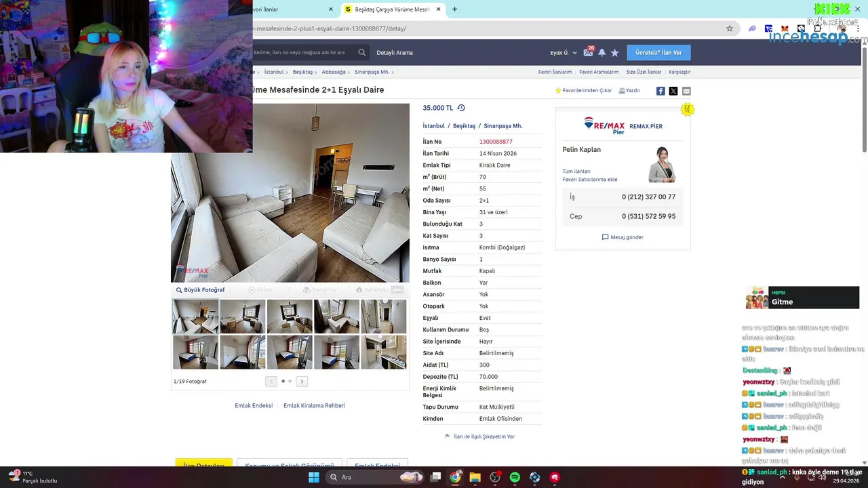This screenshot has height=488, width=868.
Task: Select the hallway photo thumbnail in top row
Action: click(383, 317)
